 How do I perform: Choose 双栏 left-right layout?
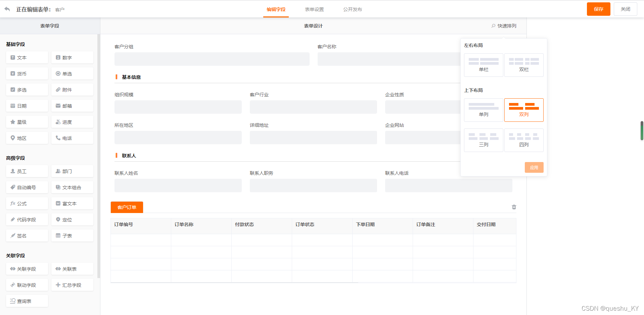524,65
